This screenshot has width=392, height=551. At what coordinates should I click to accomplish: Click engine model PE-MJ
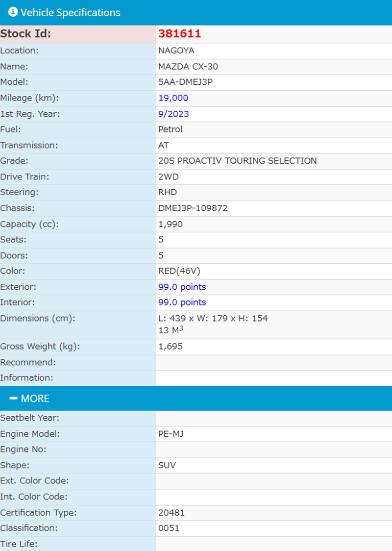click(171, 434)
